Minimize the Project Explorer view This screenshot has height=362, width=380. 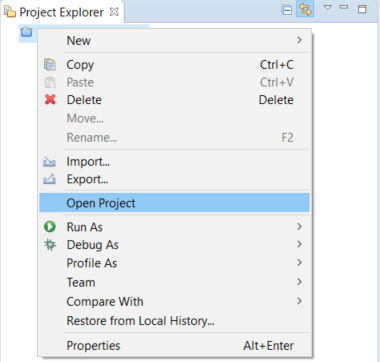344,7
